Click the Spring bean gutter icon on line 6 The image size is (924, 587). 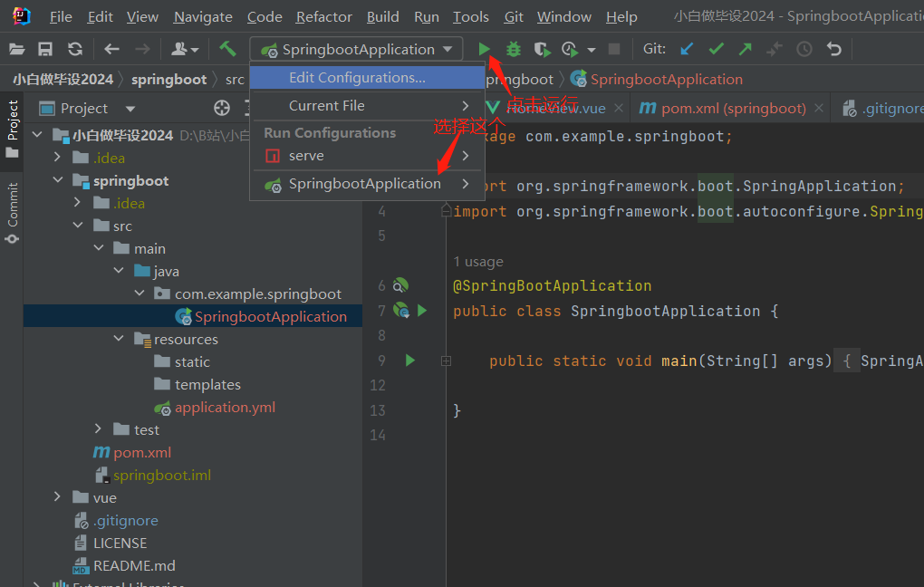click(x=400, y=285)
